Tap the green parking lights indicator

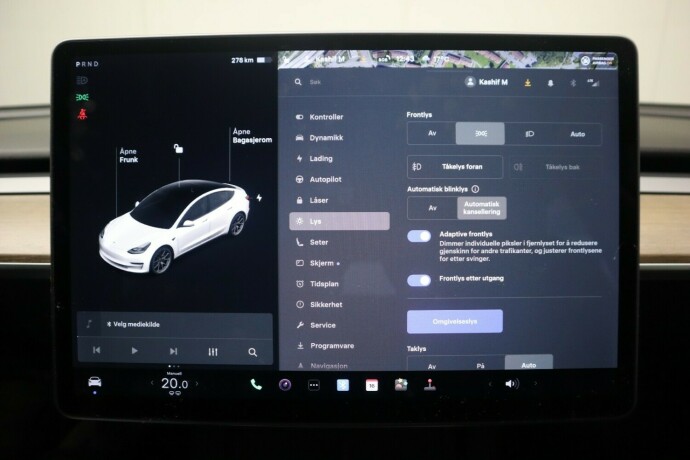[82, 97]
